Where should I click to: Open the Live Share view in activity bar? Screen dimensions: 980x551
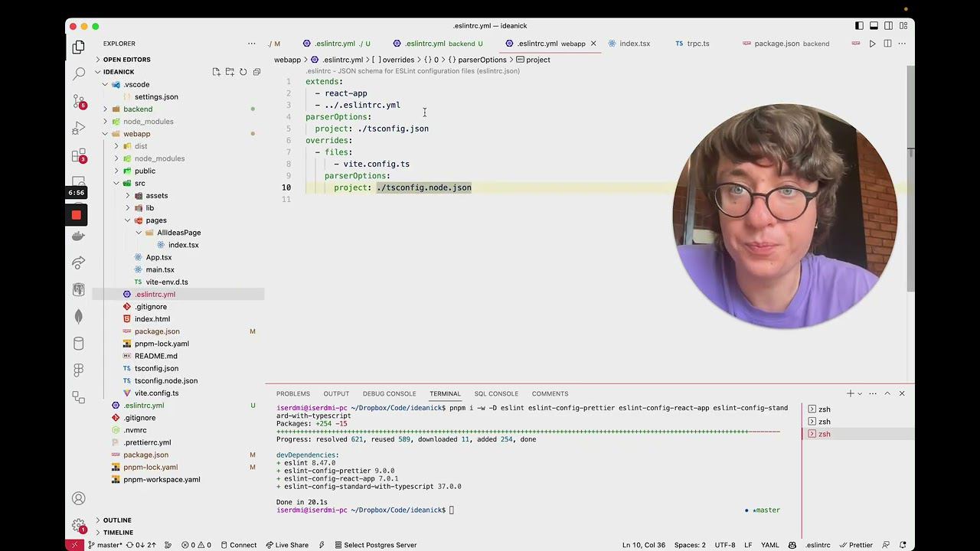78,262
